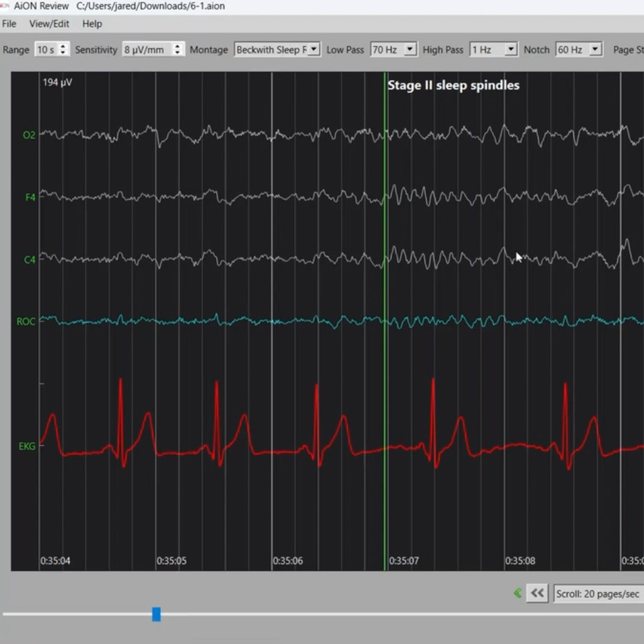Increase Range using the up stepper arrow

click(63, 46)
